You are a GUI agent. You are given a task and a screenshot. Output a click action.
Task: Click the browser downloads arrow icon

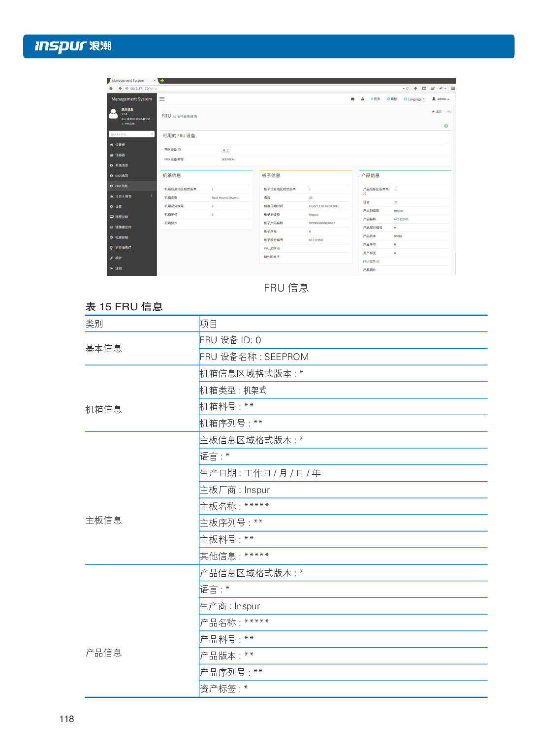click(415, 89)
